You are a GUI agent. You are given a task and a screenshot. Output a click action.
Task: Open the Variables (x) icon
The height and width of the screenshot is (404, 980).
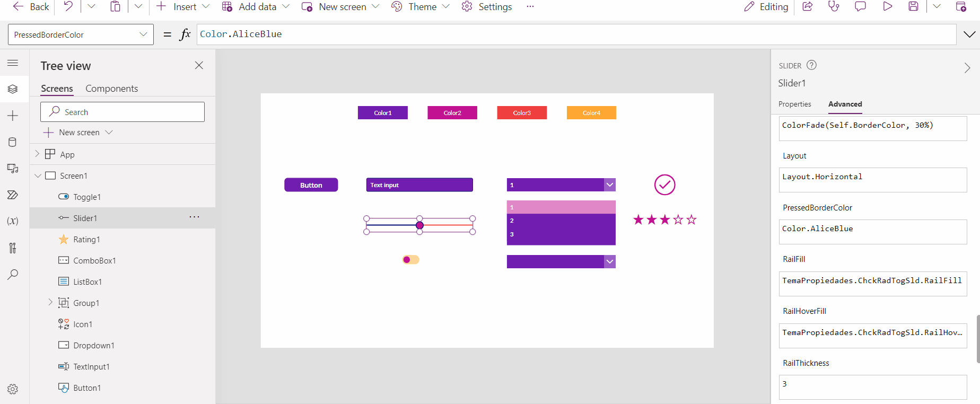(x=13, y=221)
